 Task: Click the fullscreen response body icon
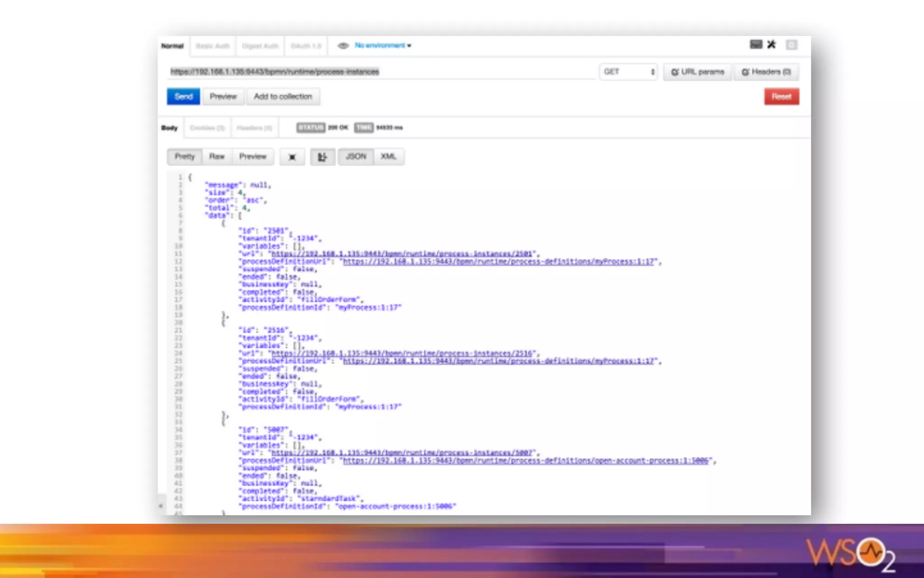[x=292, y=157]
